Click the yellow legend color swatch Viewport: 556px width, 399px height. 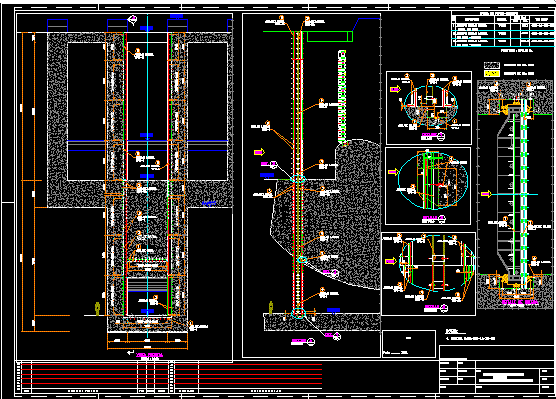(492, 73)
